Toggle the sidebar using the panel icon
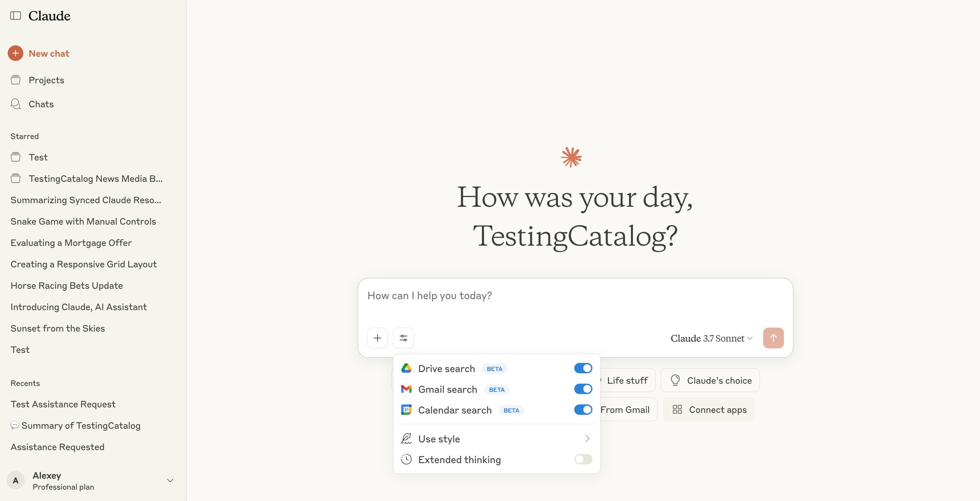Viewport: 980px width, 501px height. (x=16, y=16)
